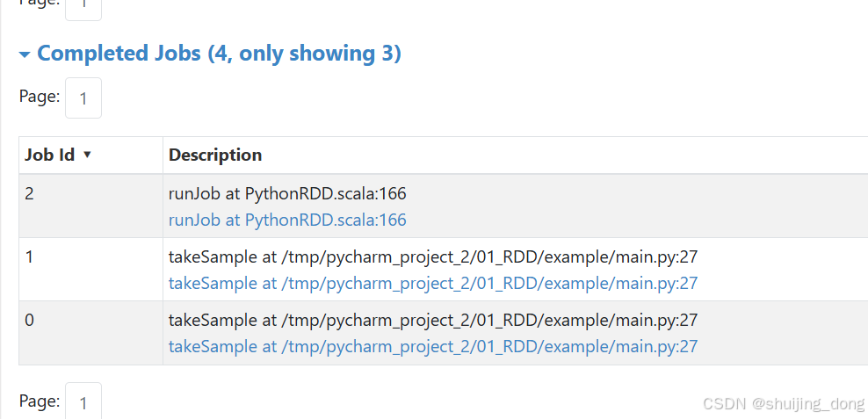Select page 1 button below the jobs table
The height and width of the screenshot is (419, 868).
coord(83,402)
